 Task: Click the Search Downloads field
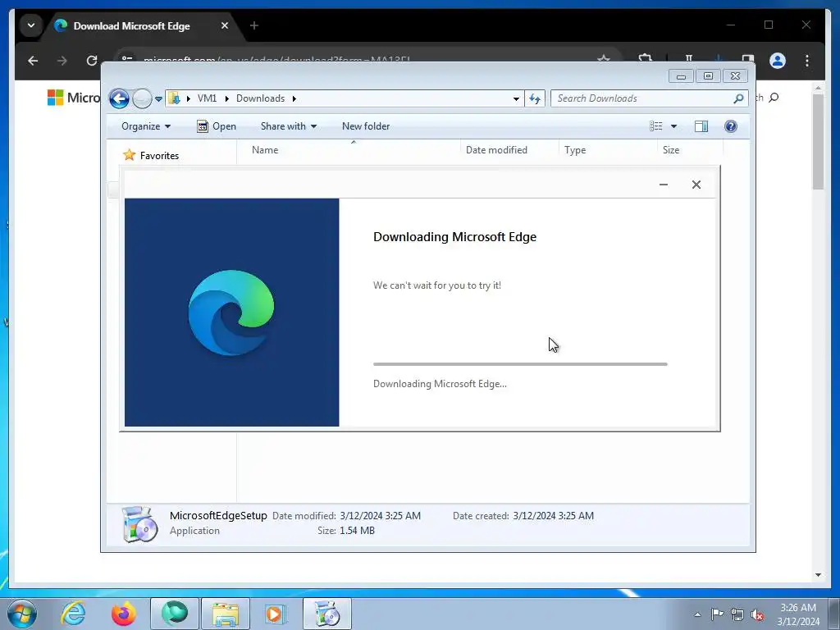650,98
